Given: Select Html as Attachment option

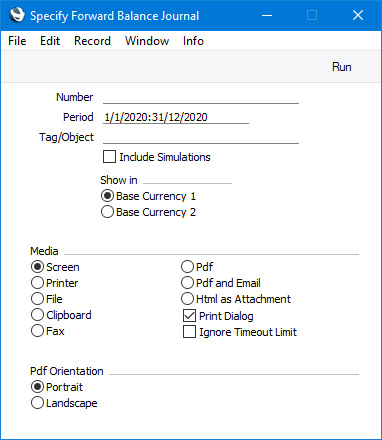Looking at the screenshot, I should click(187, 299).
